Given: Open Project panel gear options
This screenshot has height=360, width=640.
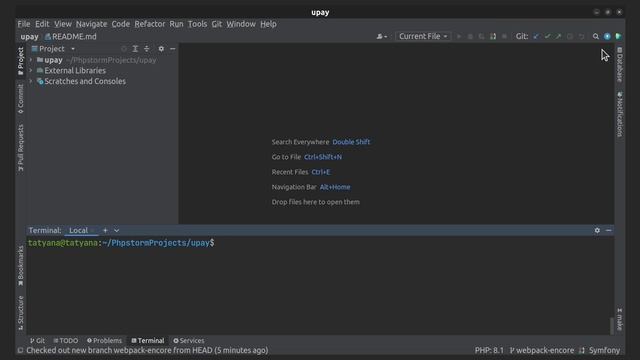Looking at the screenshot, I should [x=161, y=49].
